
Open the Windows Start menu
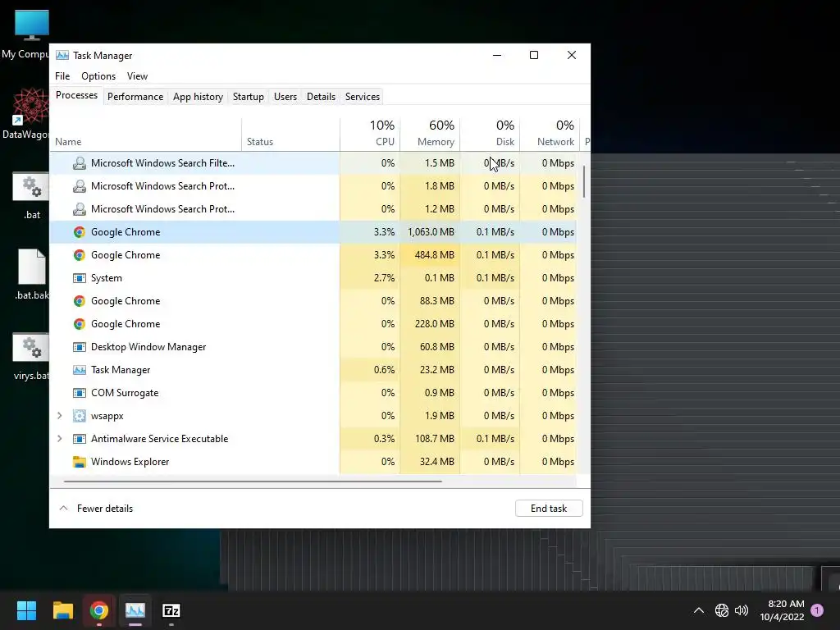pyautogui.click(x=26, y=610)
